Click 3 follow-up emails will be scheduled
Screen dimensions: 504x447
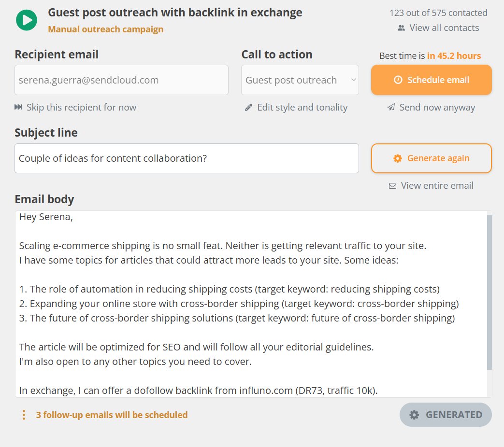(112, 415)
